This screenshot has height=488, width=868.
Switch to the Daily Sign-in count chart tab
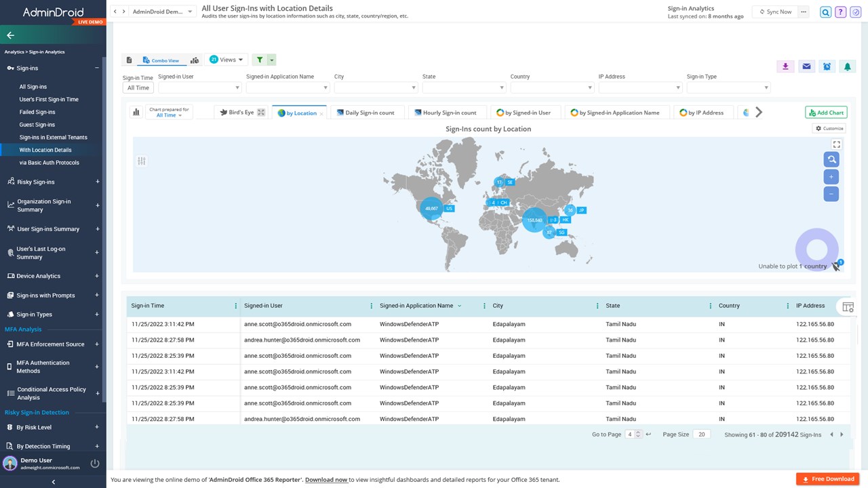point(369,113)
